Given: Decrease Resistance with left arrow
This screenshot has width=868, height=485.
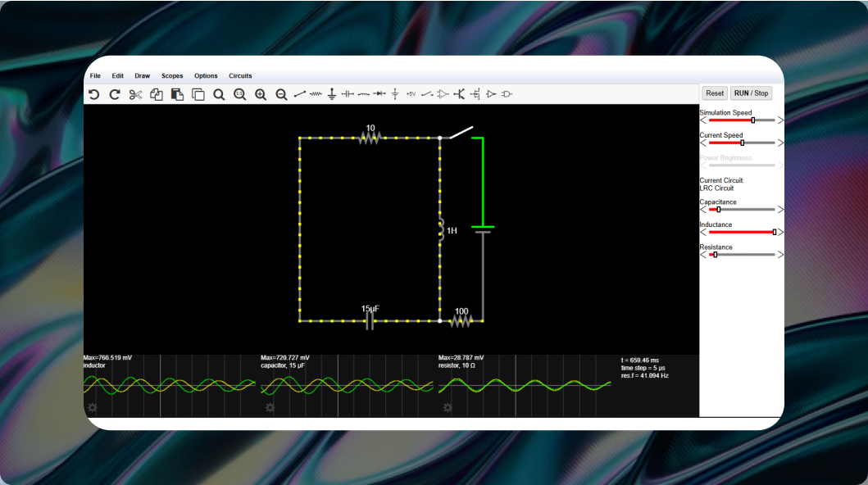Looking at the screenshot, I should point(703,255).
